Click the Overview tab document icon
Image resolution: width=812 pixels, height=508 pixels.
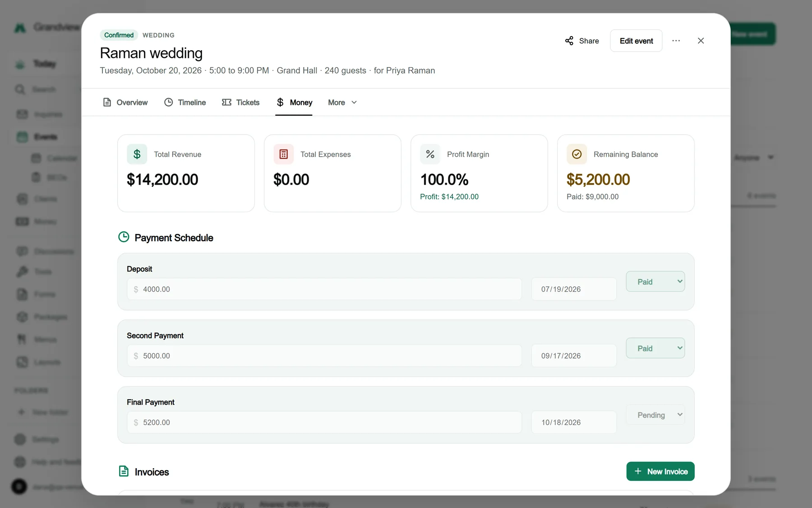tap(107, 103)
